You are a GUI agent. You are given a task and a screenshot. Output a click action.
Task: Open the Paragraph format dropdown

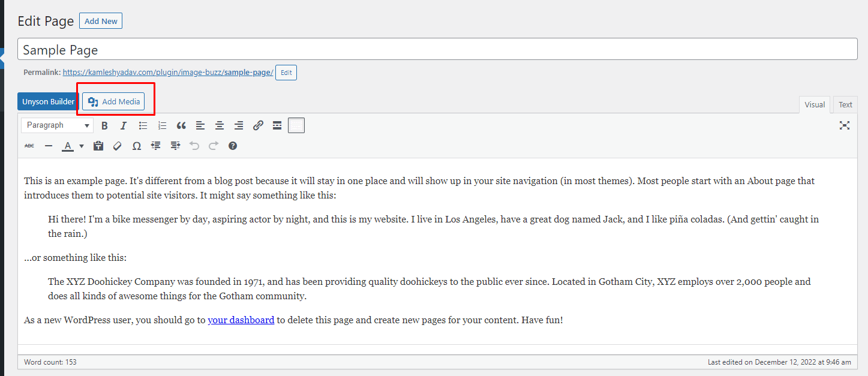58,125
